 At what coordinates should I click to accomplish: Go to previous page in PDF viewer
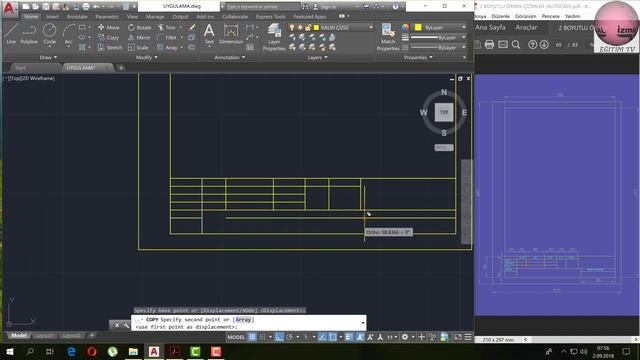532,44
